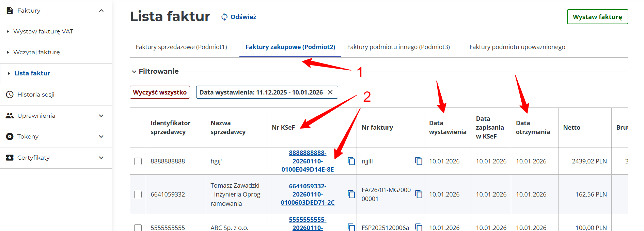The width and height of the screenshot is (644, 231).
Task: Copy invoice number FA/26/01-MG/00000001
Action: pyautogui.click(x=419, y=194)
